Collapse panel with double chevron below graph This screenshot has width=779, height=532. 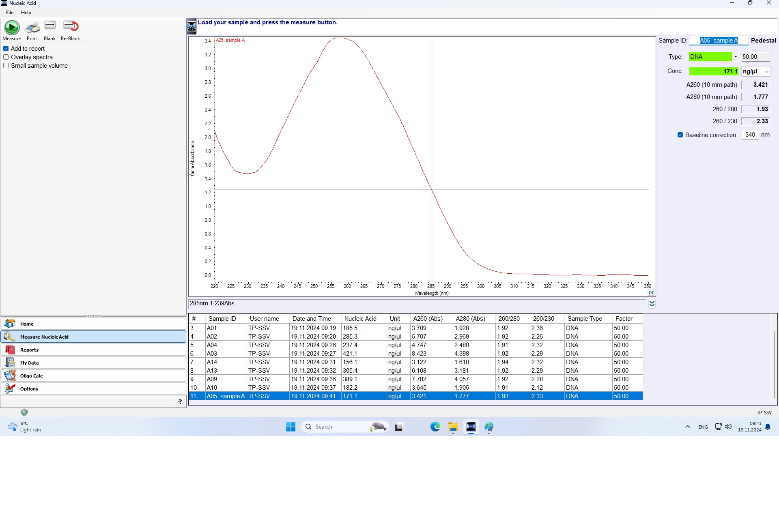pyautogui.click(x=652, y=304)
